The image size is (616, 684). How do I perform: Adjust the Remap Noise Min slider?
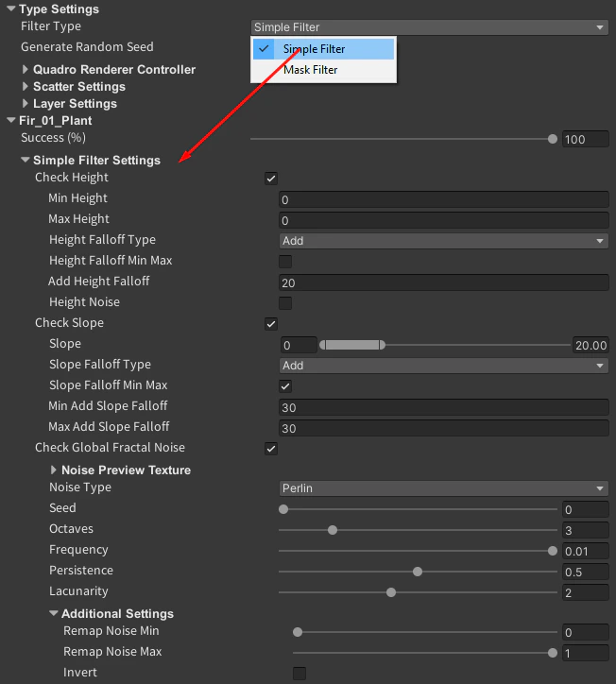298,632
